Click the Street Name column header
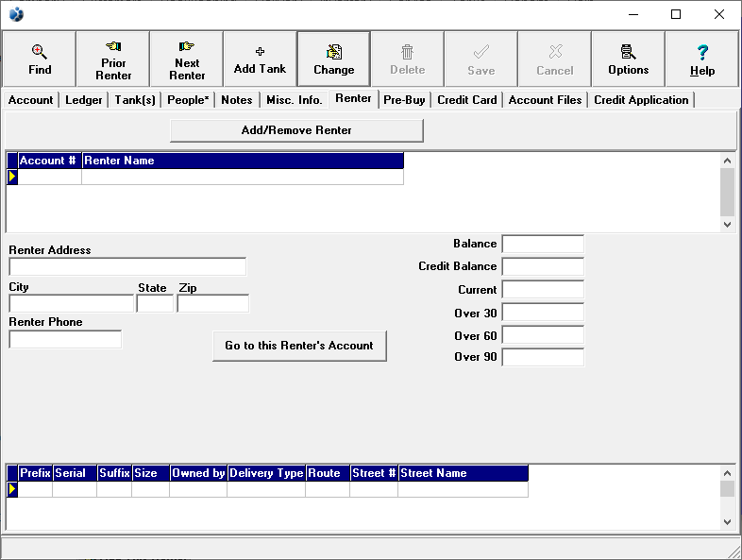Screen dimensions: 742x560 (464, 473)
